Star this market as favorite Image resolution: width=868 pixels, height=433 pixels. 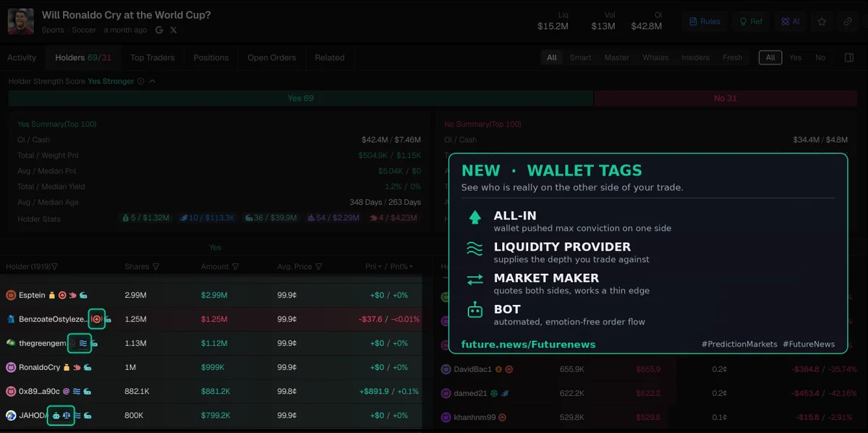click(x=822, y=22)
